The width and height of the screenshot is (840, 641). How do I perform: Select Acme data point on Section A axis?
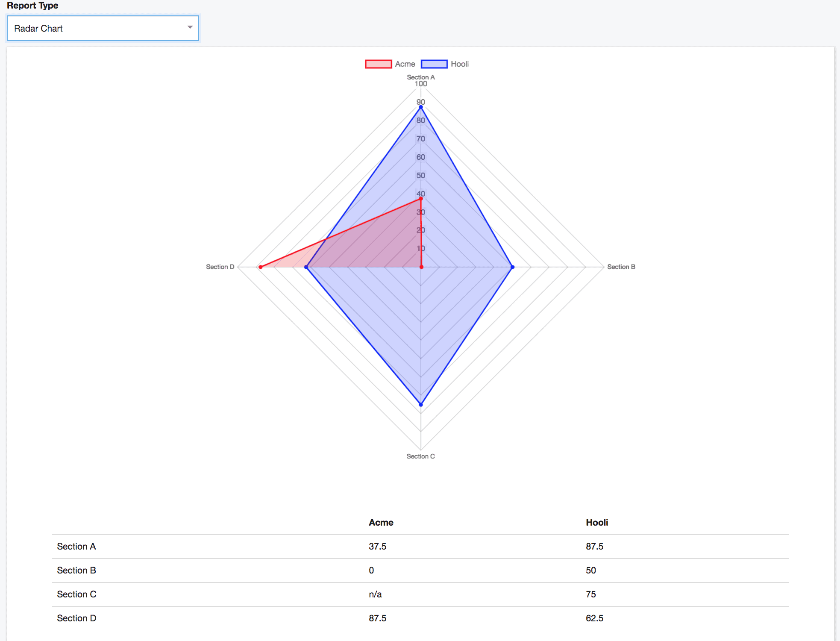(421, 199)
